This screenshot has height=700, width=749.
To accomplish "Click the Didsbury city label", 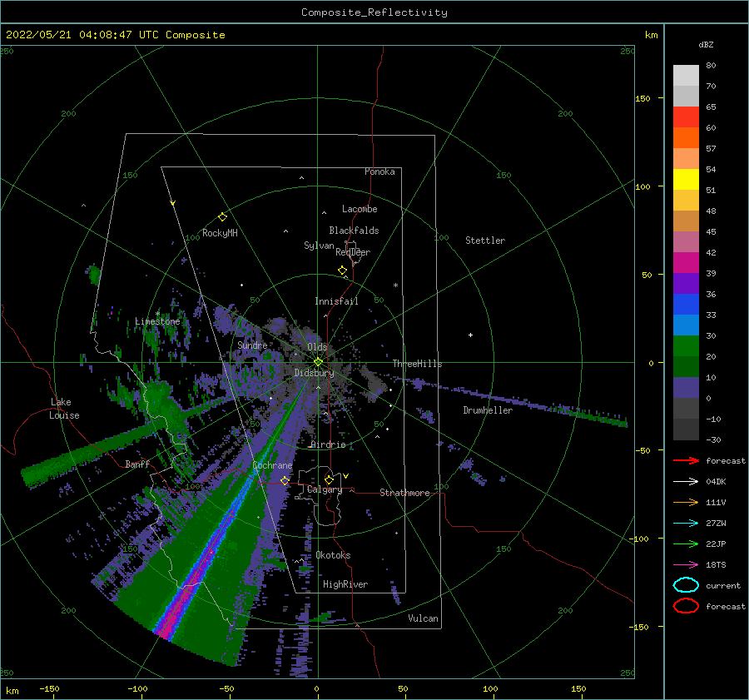I will pos(314,373).
